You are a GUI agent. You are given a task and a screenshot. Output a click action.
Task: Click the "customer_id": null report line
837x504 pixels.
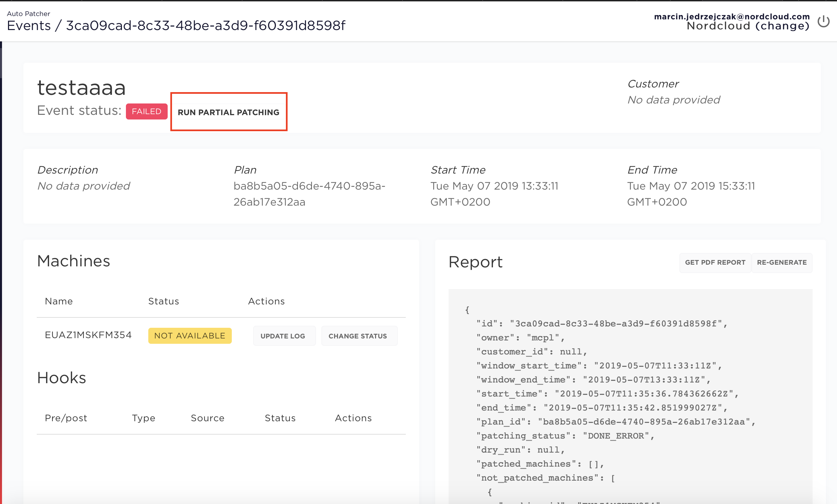point(532,351)
